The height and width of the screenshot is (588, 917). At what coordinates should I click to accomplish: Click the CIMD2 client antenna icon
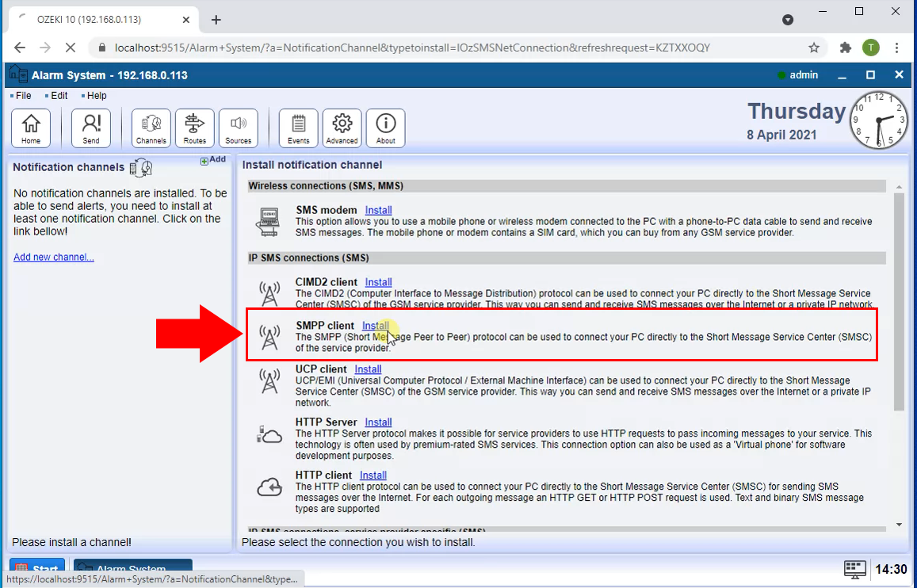coord(269,293)
